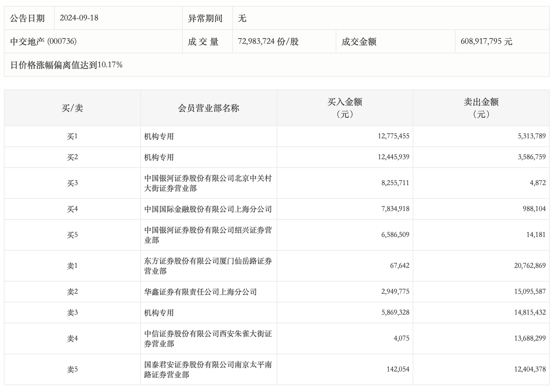Click the 会员营业部名称 column header
Image resolution: width=554 pixels, height=392 pixels.
click(x=208, y=108)
